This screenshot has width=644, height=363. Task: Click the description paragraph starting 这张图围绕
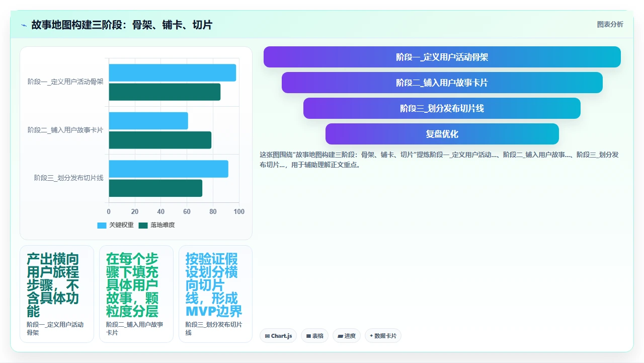point(439,160)
